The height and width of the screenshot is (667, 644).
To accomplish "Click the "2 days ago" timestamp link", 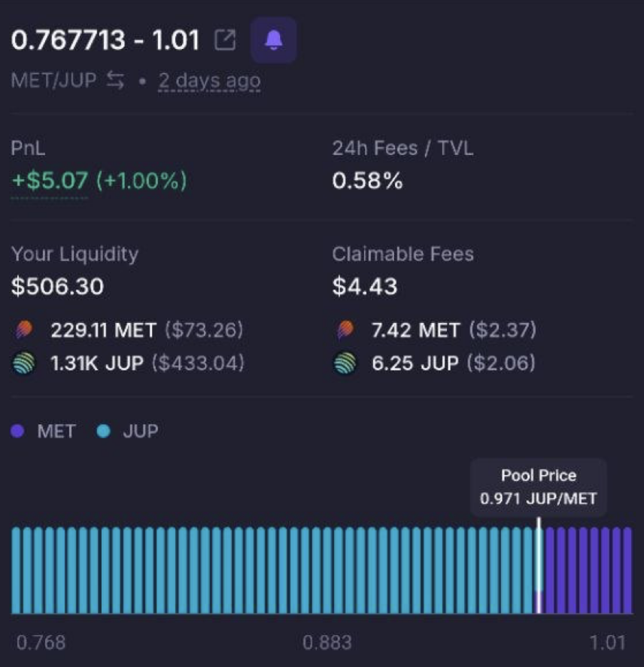I will point(209,80).
